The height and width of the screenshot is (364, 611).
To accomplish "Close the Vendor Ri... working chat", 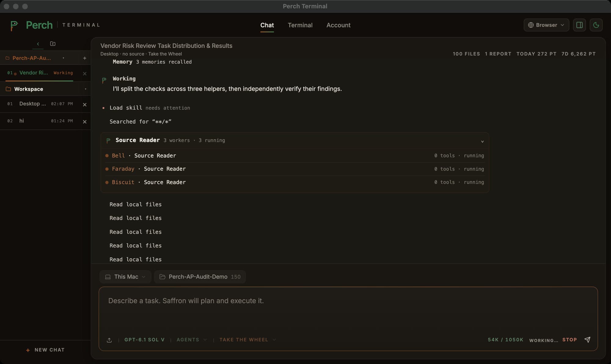I will [x=85, y=74].
